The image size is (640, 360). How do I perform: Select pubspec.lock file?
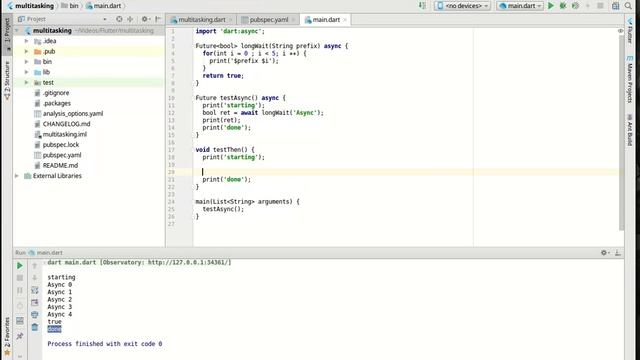pyautogui.click(x=61, y=145)
